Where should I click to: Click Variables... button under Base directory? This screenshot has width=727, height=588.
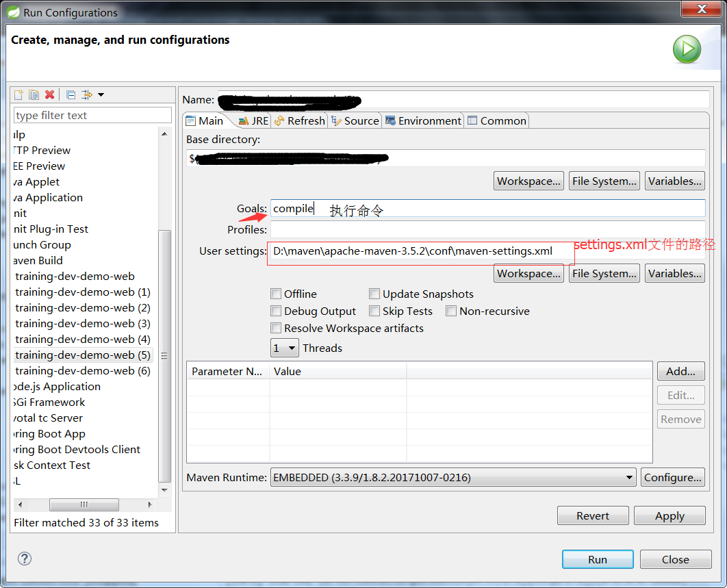click(674, 181)
